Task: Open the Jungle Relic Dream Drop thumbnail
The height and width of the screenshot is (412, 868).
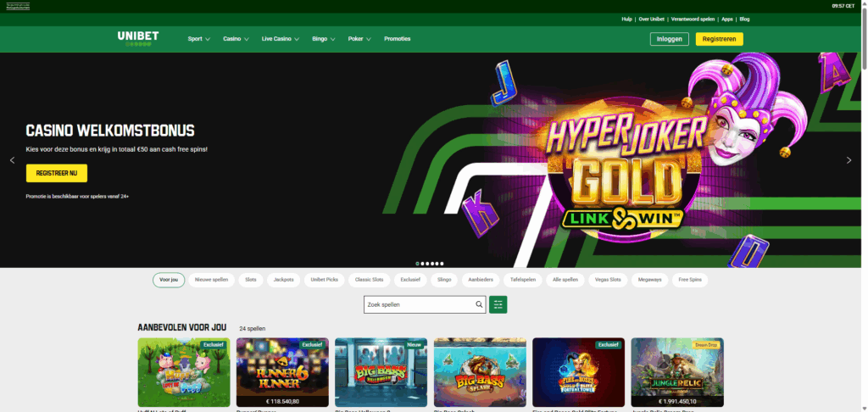Action: coord(677,372)
